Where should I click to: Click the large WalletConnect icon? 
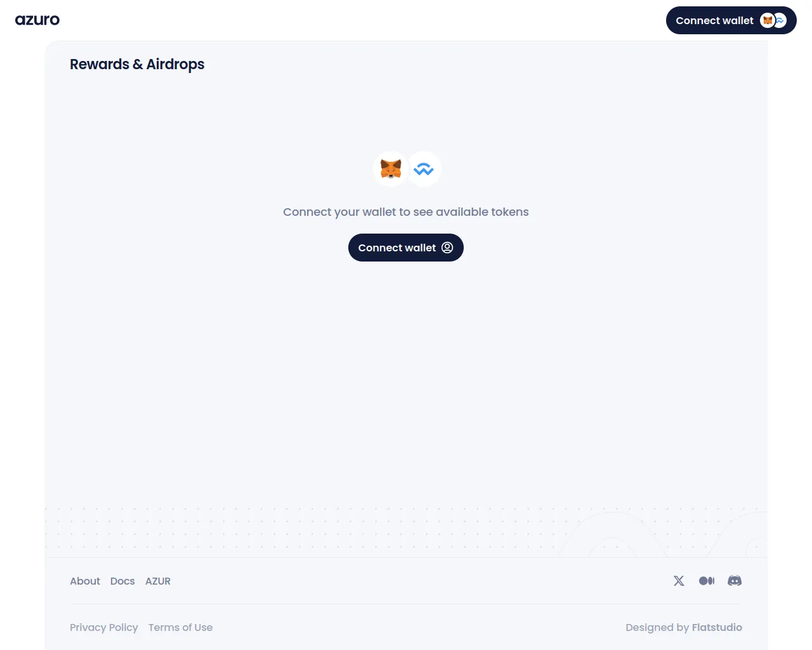[424, 169]
